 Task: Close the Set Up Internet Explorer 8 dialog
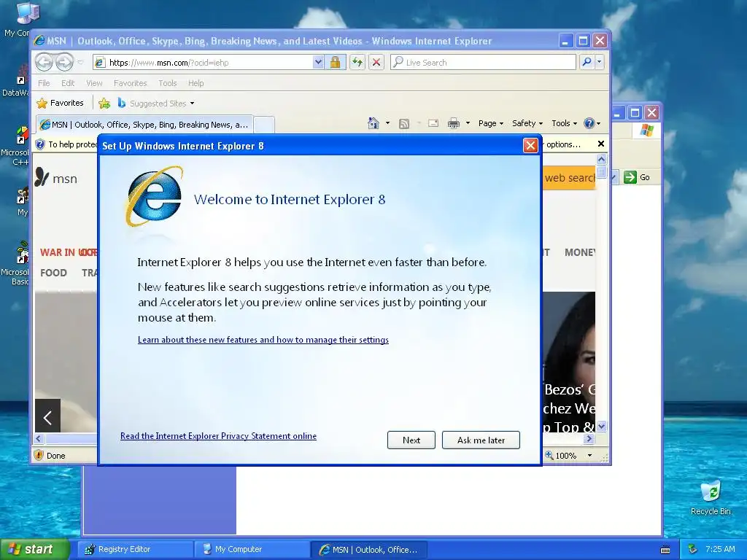531,145
